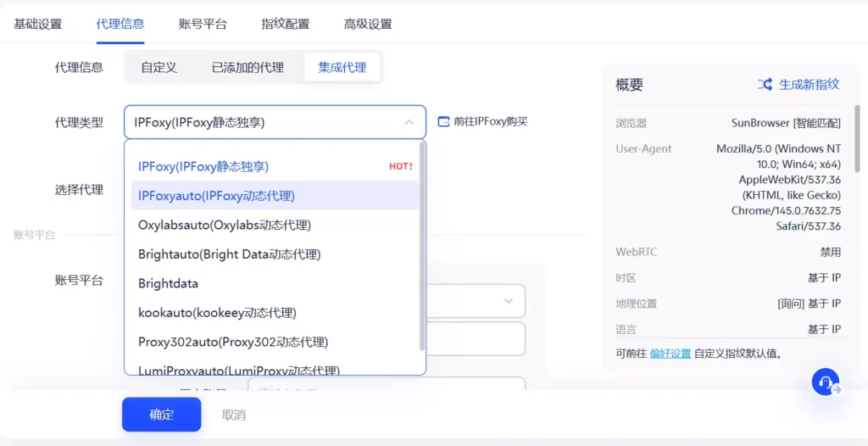
Task: Select the 自定义 proxy mode
Action: point(159,67)
